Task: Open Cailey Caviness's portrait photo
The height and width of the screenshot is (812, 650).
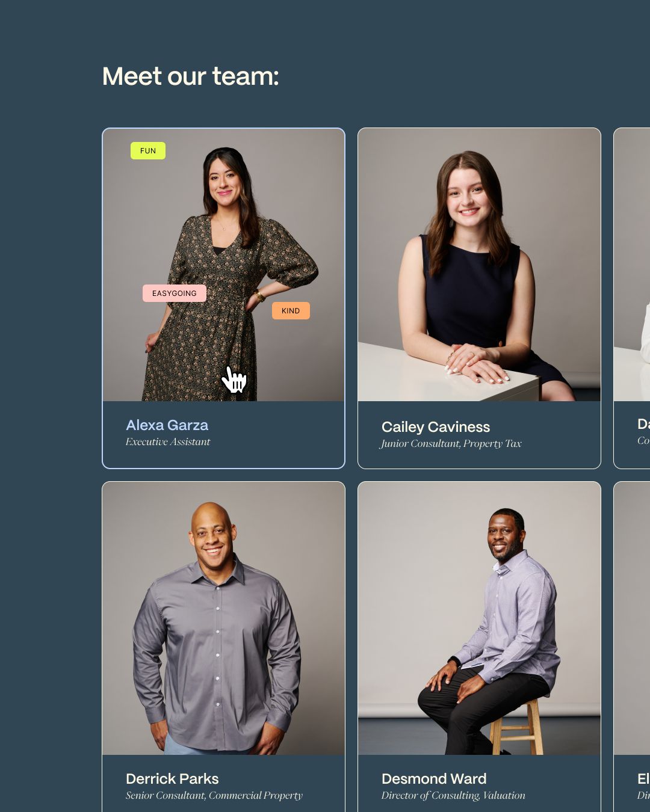Action: 480,265
